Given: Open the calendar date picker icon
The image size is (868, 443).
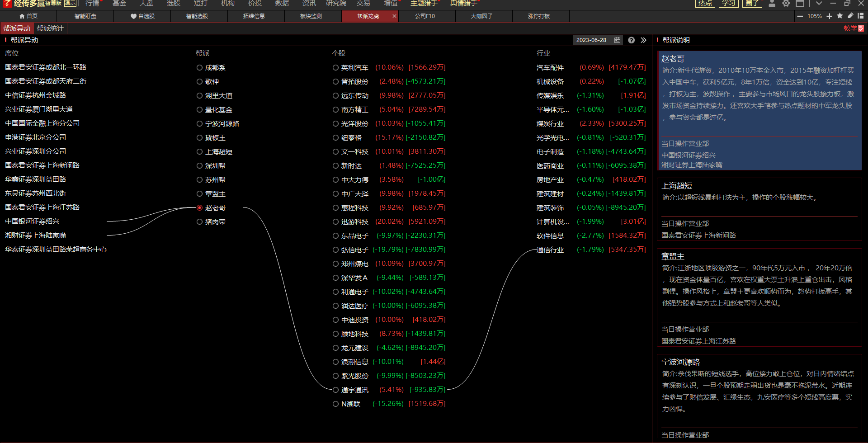Looking at the screenshot, I should 617,40.
